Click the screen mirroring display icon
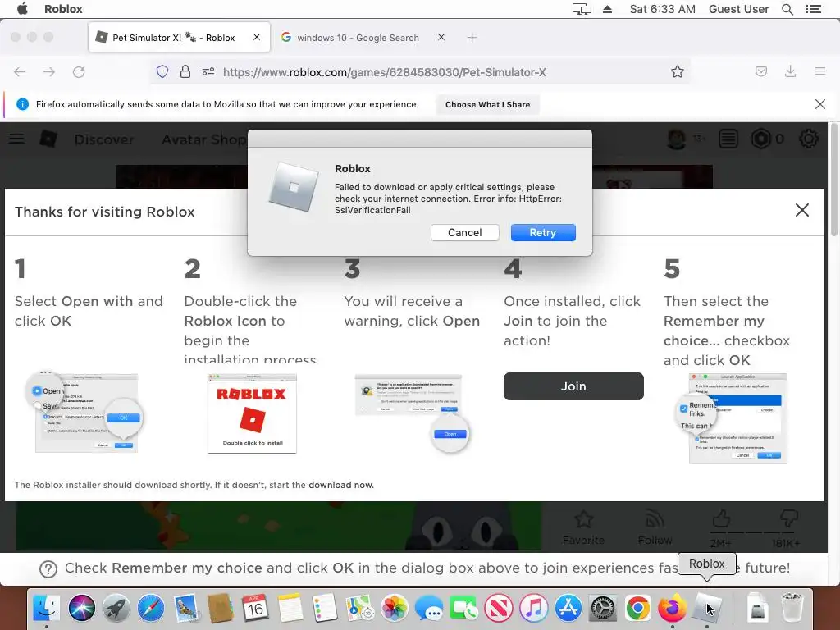The width and height of the screenshot is (840, 630). 582,9
